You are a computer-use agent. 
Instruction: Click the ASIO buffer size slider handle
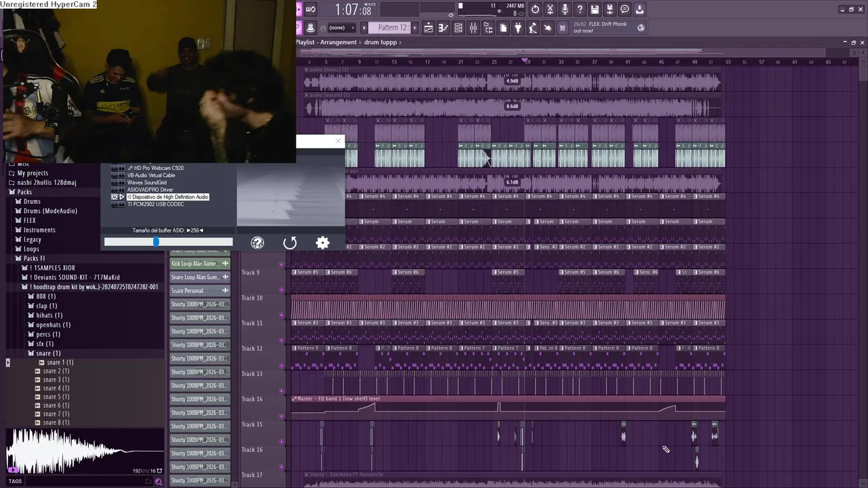pyautogui.click(x=156, y=242)
